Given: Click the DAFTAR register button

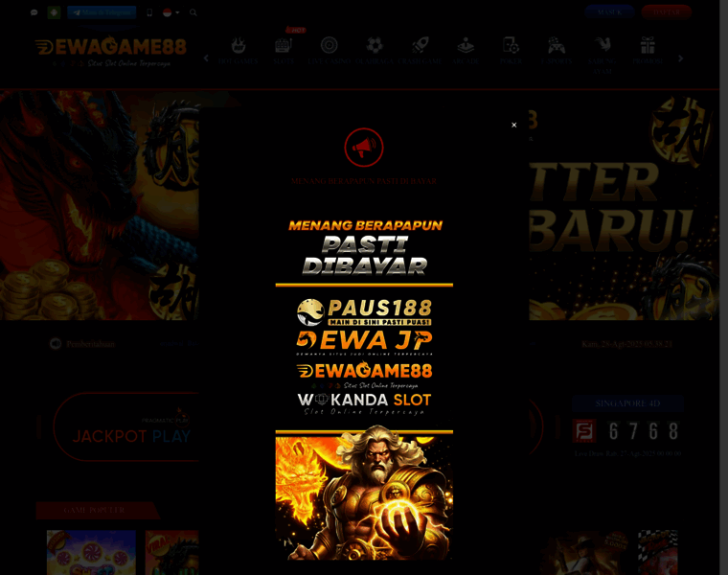Looking at the screenshot, I should click(x=667, y=12).
